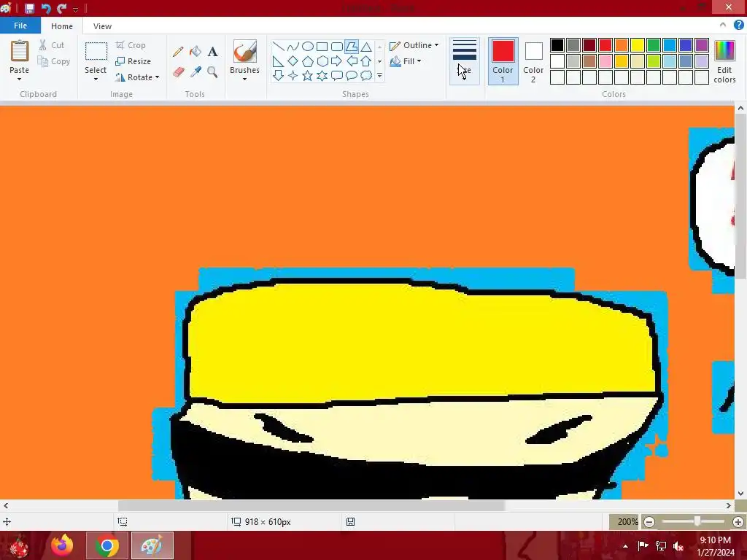Expand the Rotate menu
This screenshot has height=560, width=747.
[x=137, y=77]
